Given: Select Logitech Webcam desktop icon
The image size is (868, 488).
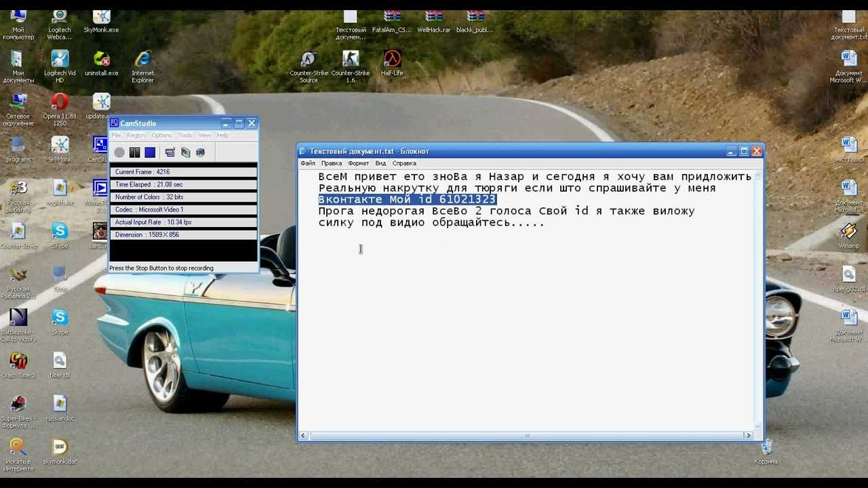Looking at the screenshot, I should [x=60, y=25].
